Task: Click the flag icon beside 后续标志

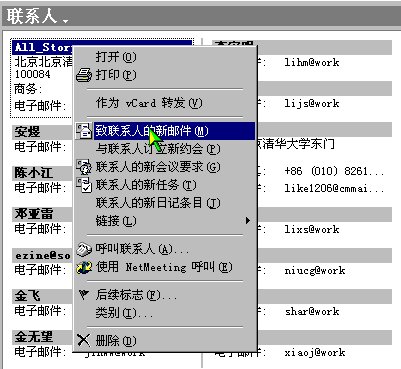Action: pyautogui.click(x=83, y=294)
